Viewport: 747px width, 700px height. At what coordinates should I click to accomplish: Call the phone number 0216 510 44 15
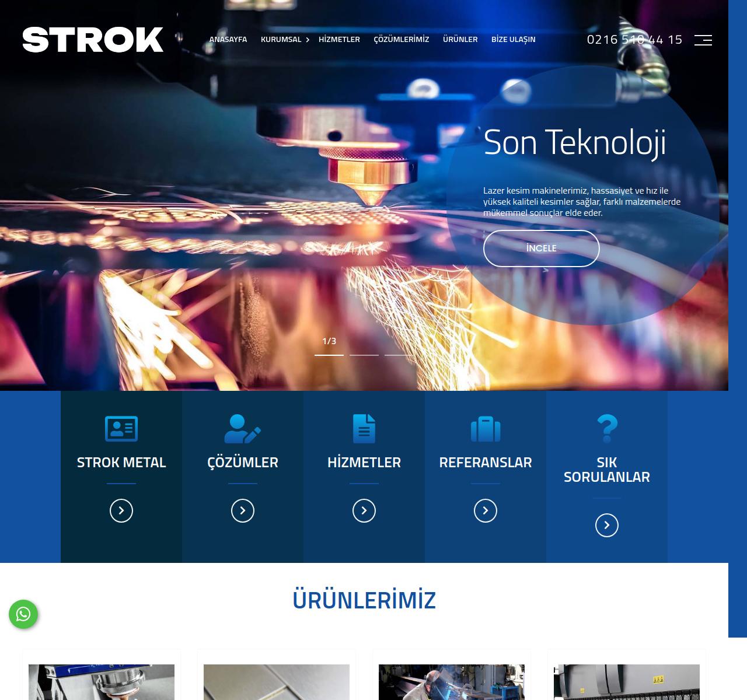point(634,40)
